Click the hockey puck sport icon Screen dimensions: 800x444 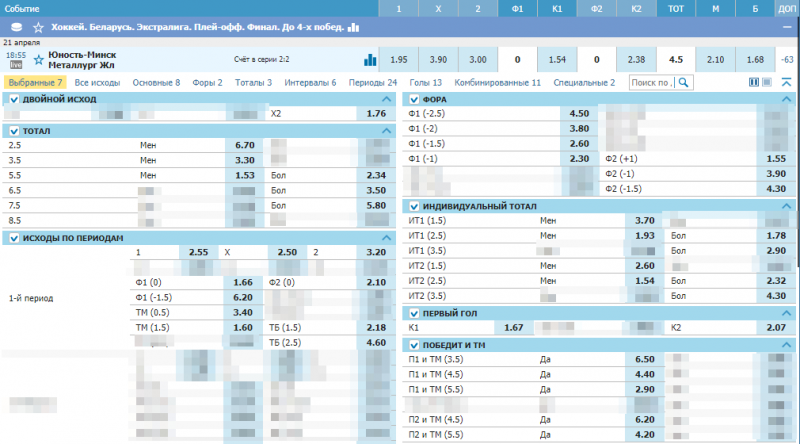coord(16,27)
